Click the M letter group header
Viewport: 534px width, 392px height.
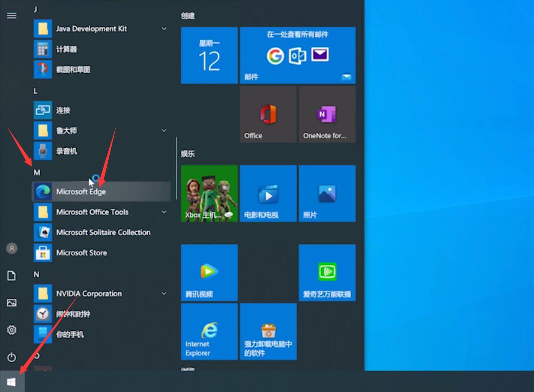click(x=37, y=173)
